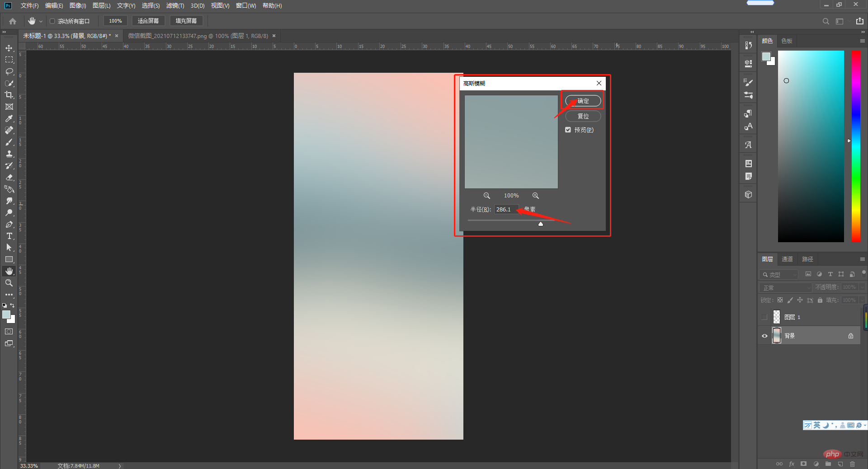The image size is (868, 469).
Task: Select the Zoom tool in the toolbox
Action: [x=9, y=283]
